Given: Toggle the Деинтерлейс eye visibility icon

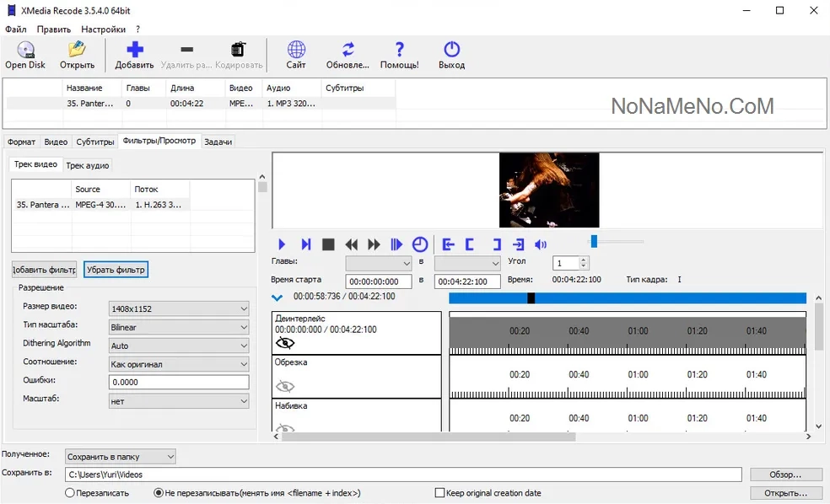Looking at the screenshot, I should pyautogui.click(x=285, y=343).
